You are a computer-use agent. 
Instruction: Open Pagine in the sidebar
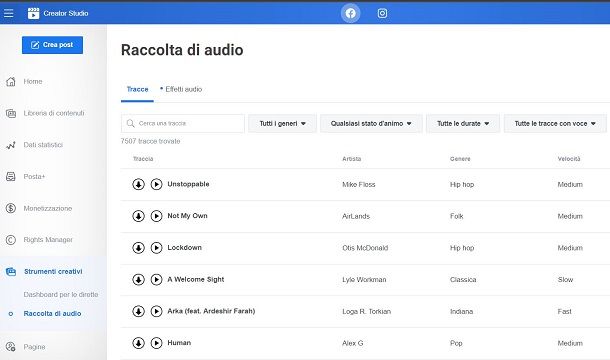pos(34,347)
